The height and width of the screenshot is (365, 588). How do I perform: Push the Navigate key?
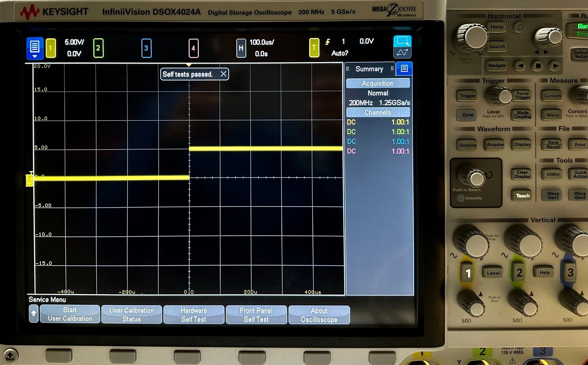click(497, 65)
